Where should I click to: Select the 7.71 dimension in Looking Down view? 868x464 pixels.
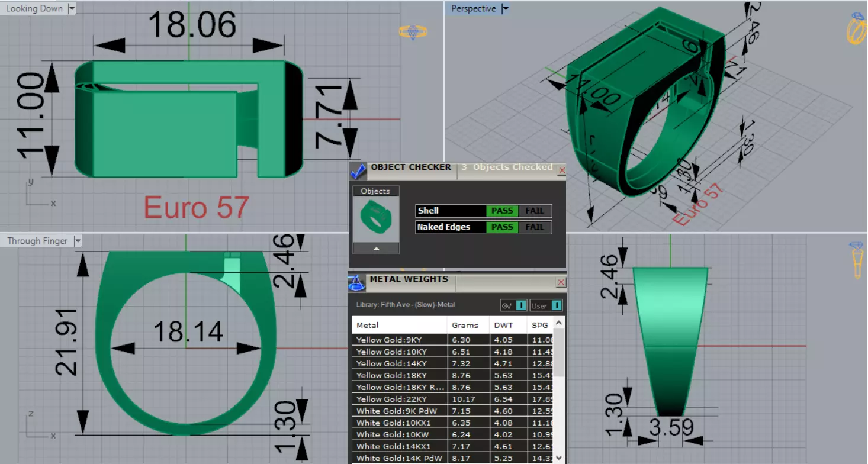[329, 117]
